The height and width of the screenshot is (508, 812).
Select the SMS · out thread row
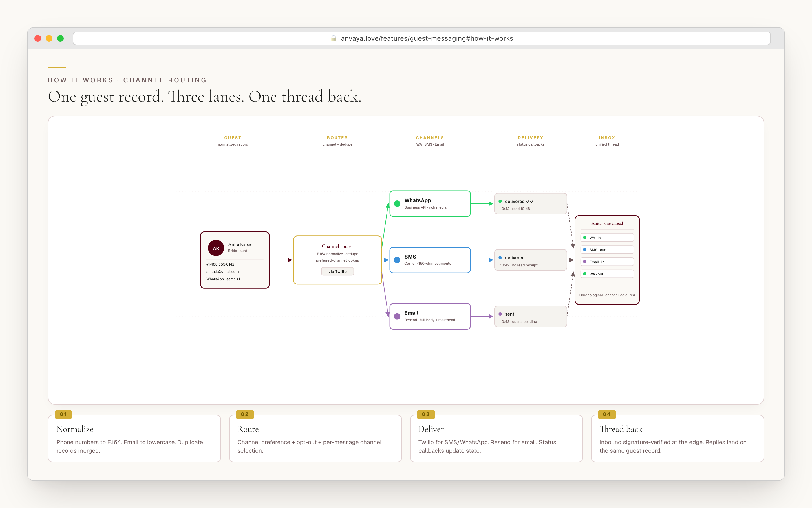(x=607, y=250)
